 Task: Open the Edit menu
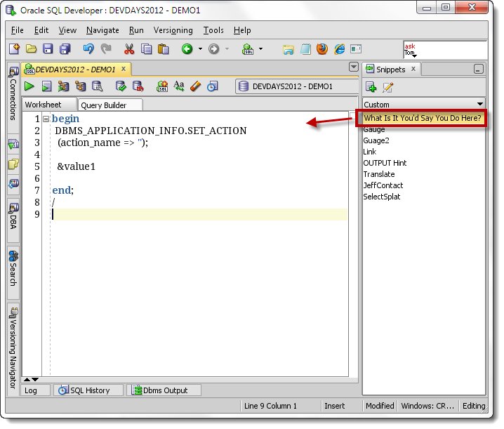point(41,30)
